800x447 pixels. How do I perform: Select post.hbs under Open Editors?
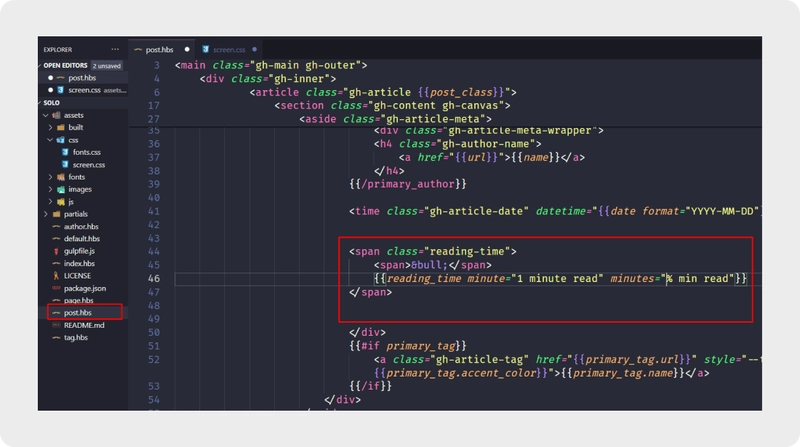(x=82, y=78)
